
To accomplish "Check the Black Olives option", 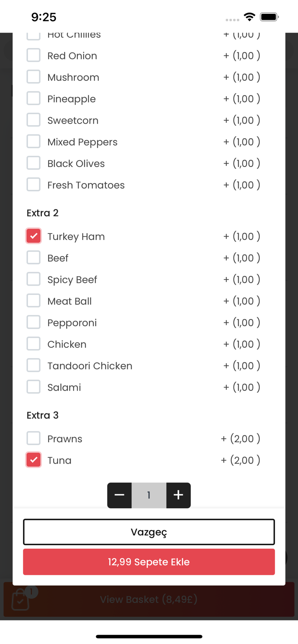I will [x=34, y=163].
